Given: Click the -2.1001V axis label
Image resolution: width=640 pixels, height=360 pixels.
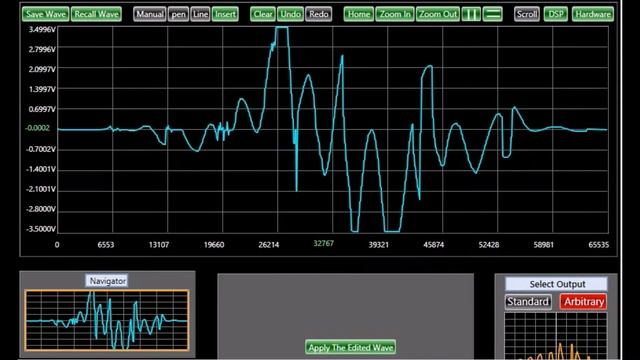Looking at the screenshot, I should click(x=40, y=189).
